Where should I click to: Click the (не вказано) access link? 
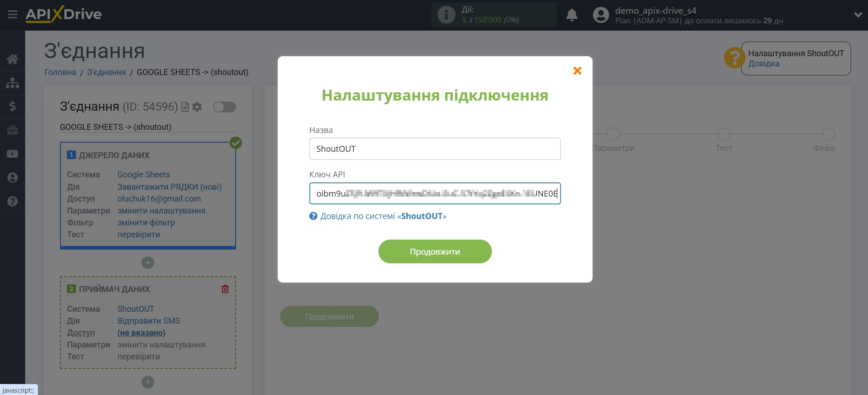tap(141, 333)
